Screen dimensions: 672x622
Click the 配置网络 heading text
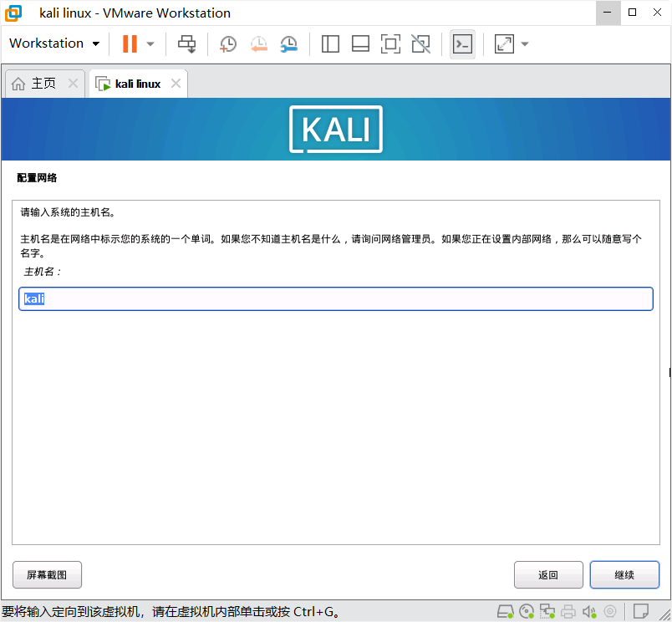[x=37, y=178]
